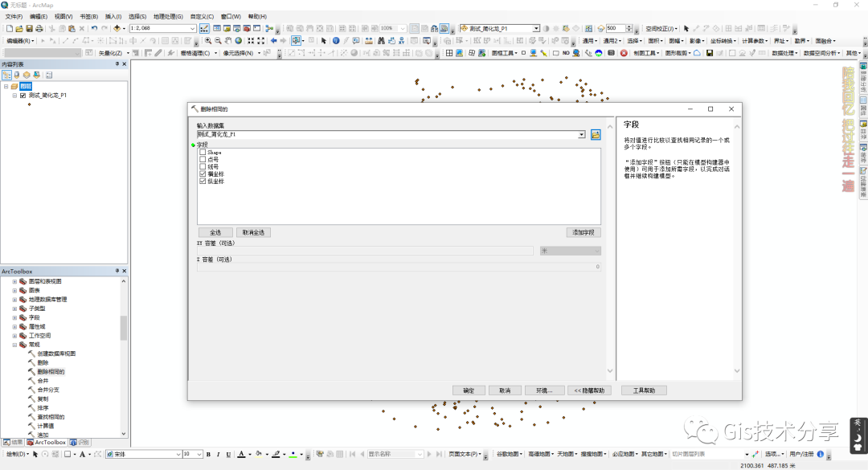This screenshot has height=470, width=868.
Task: Click the 全选 button
Action: [x=215, y=232]
